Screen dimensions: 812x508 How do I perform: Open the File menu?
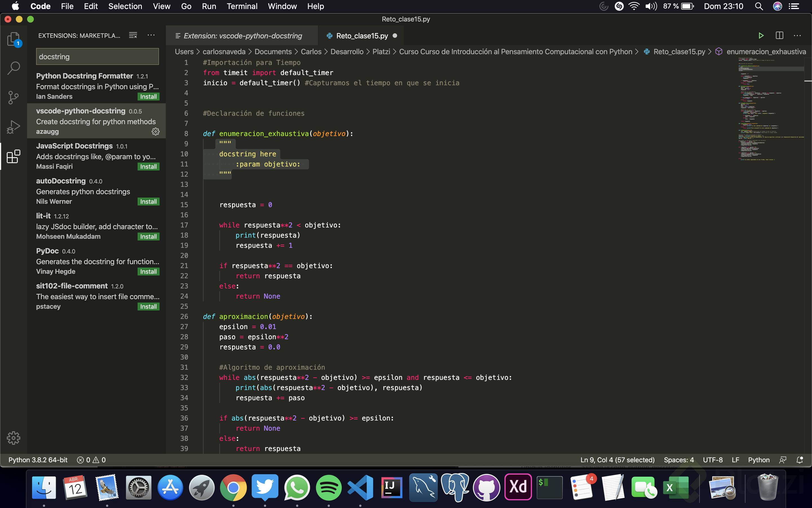coord(67,6)
